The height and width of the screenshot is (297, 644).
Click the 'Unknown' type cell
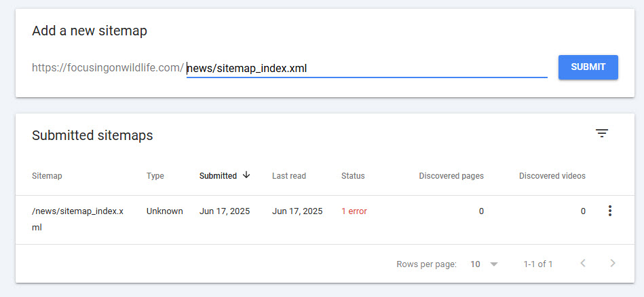(165, 211)
